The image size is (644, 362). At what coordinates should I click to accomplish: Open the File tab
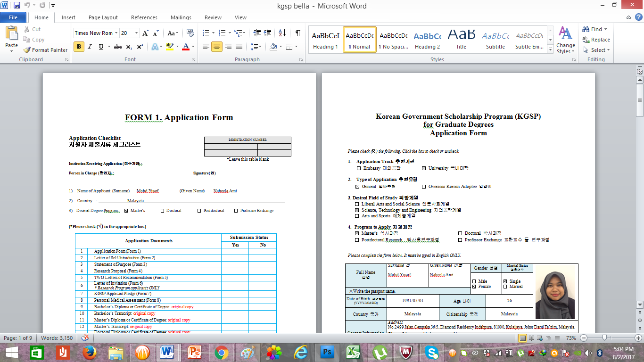coord(13,17)
